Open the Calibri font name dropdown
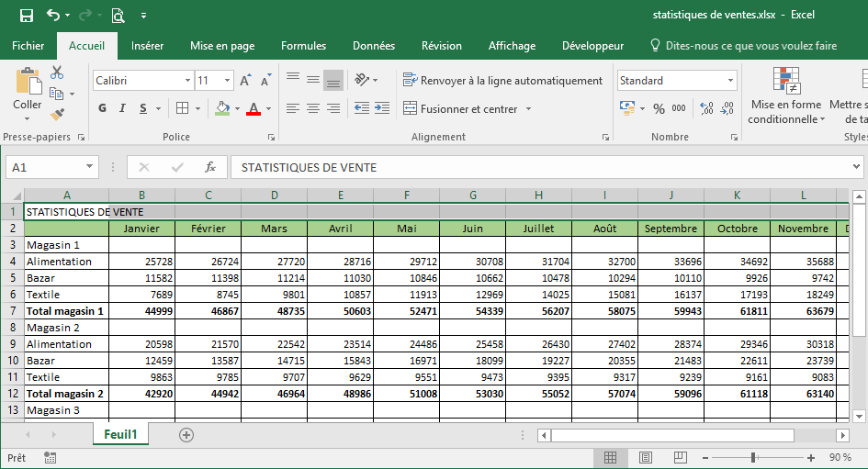The image size is (868, 469). 187,81
